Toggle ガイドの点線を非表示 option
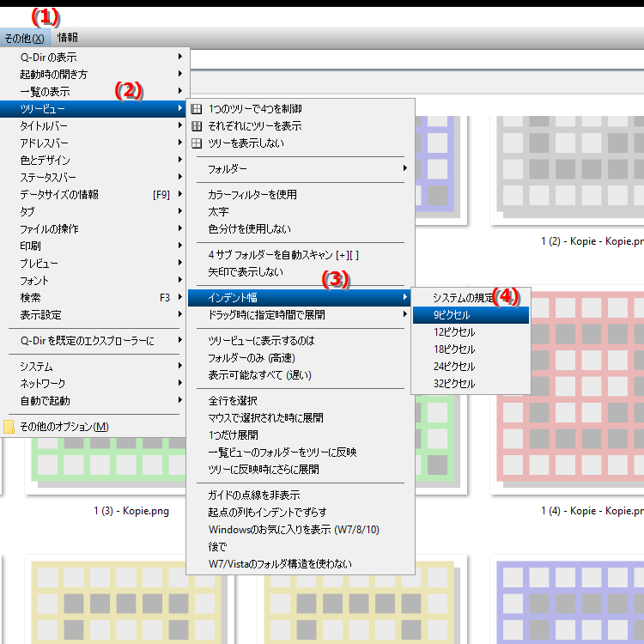Screen dimensions: 644x644 click(301, 495)
